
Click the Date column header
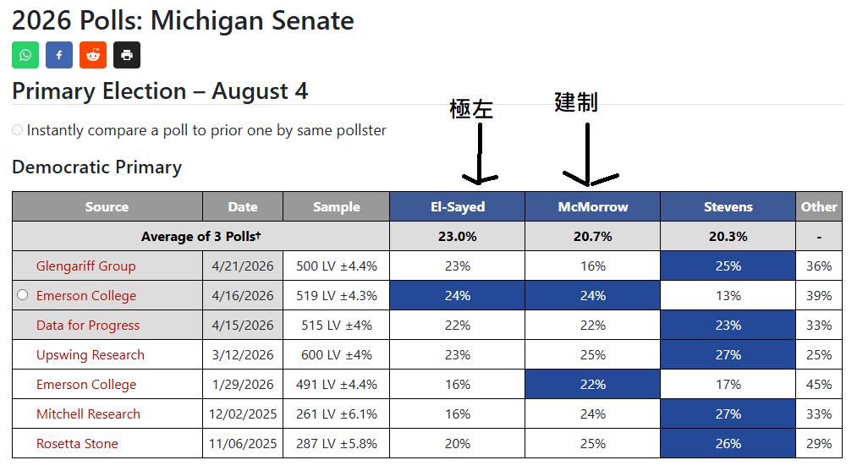pos(243,206)
